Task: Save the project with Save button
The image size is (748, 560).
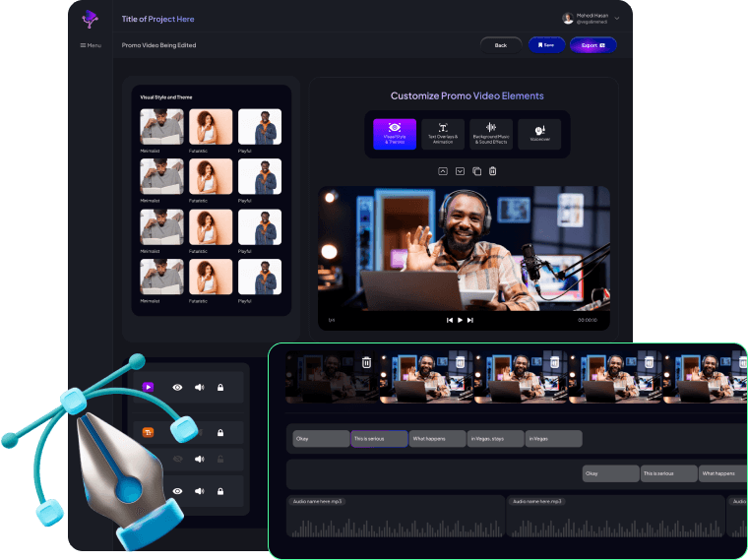Action: click(546, 45)
